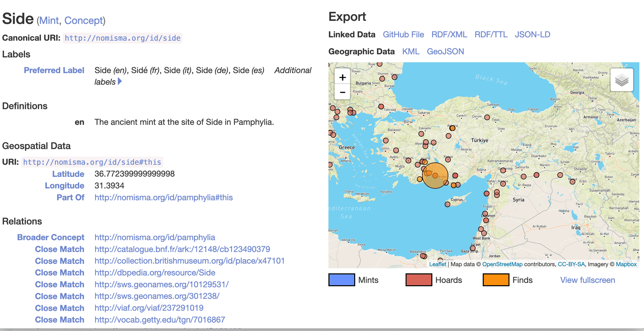Open the Concept type link

coord(83,20)
